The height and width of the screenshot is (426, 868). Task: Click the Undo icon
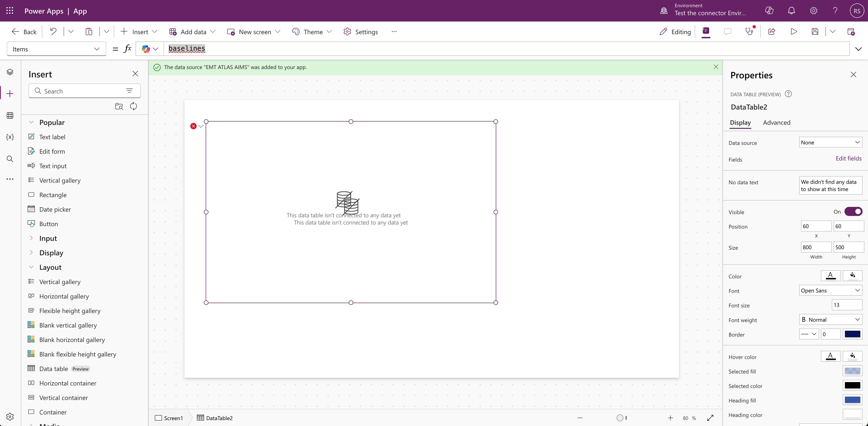(53, 32)
